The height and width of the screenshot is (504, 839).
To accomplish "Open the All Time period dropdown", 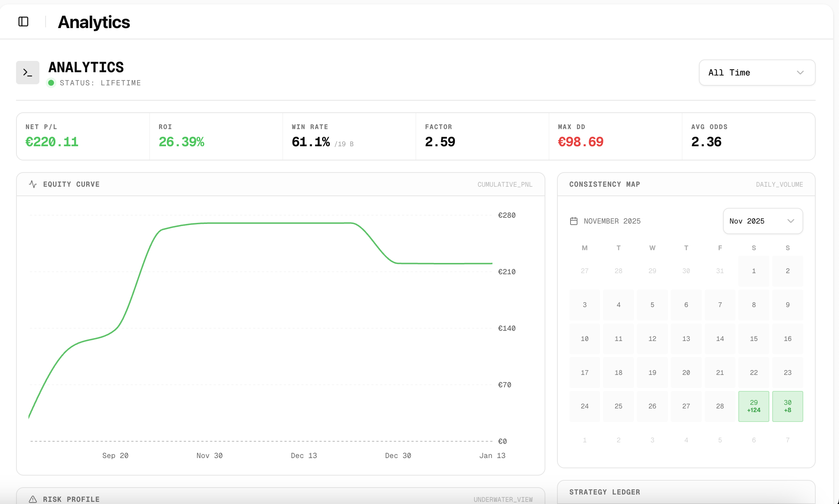I will (x=757, y=73).
